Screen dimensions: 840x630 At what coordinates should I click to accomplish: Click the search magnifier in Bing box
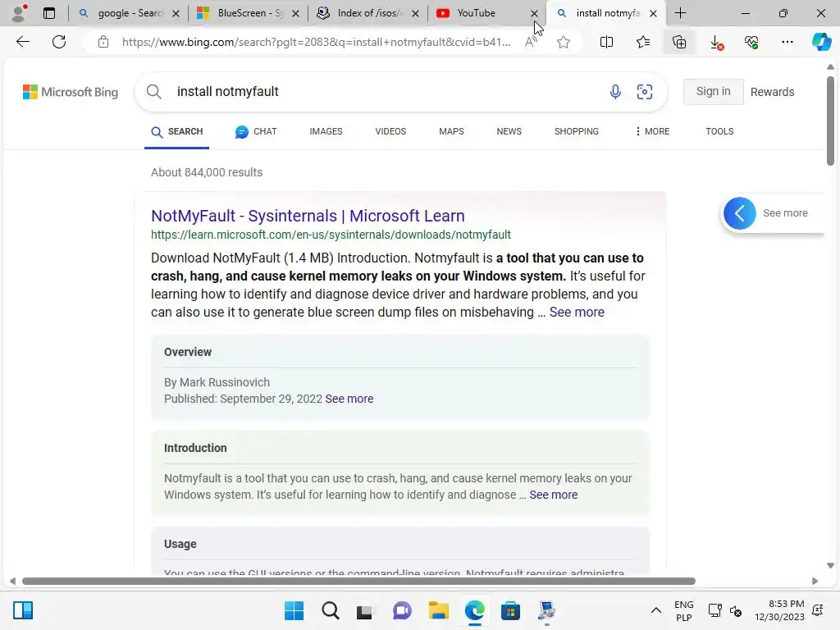(153, 92)
